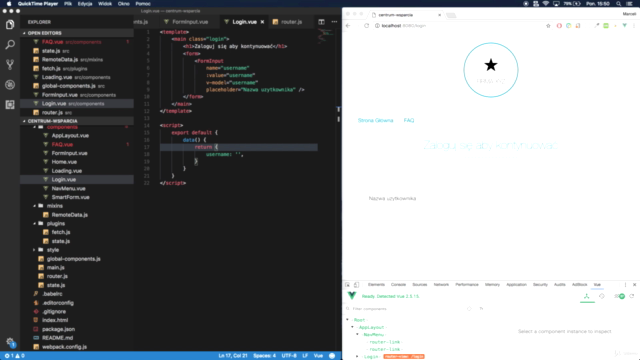640x360 pixels.
Task: Click the Nazwa użytkownika input field
Action: tap(491, 198)
